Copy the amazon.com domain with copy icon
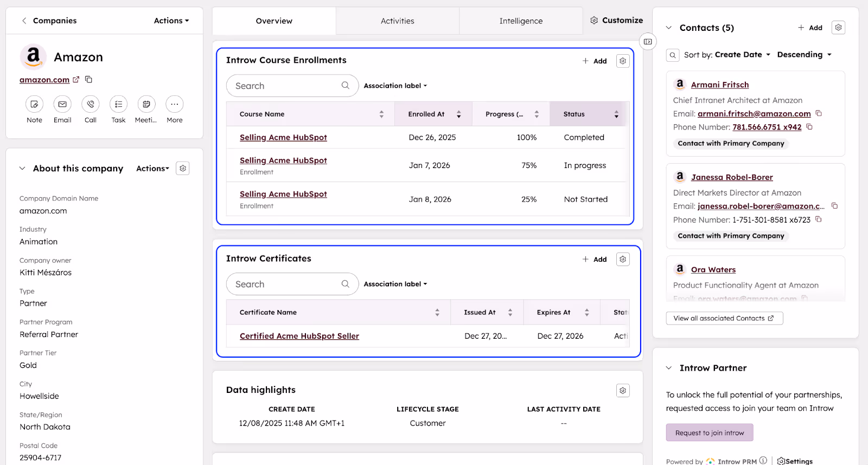The height and width of the screenshot is (465, 868). click(x=88, y=80)
